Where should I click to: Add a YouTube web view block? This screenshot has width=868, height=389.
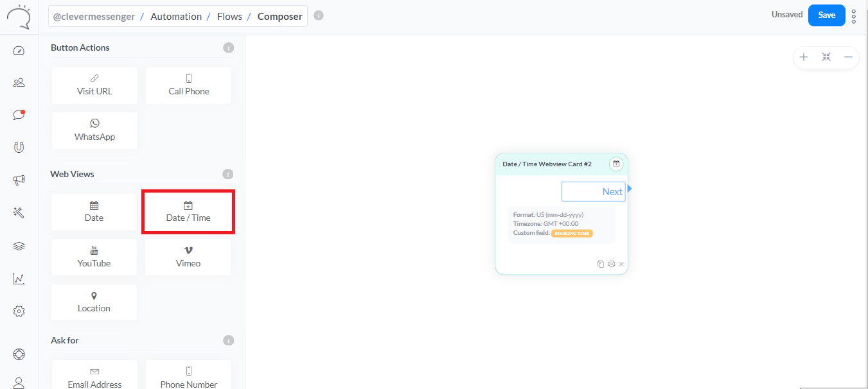[x=94, y=257]
